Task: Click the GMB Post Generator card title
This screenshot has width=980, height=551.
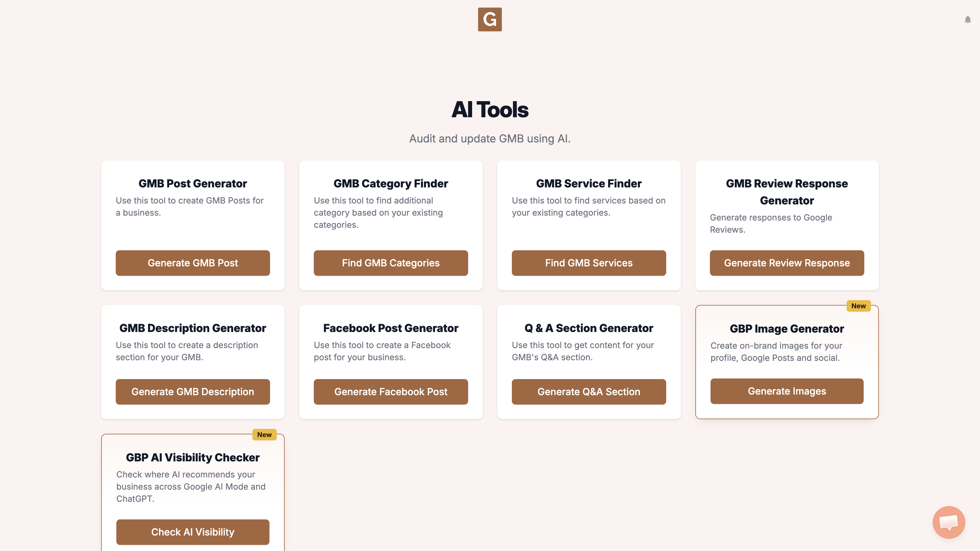Action: click(193, 184)
